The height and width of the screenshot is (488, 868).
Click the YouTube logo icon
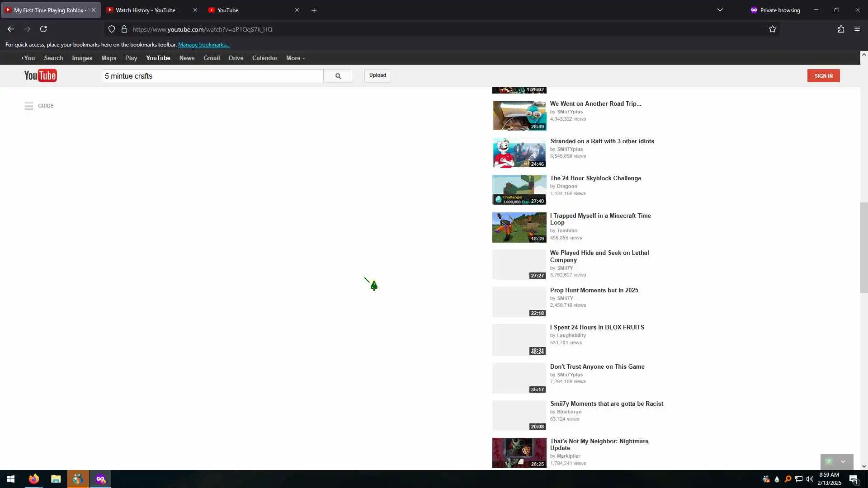(40, 75)
